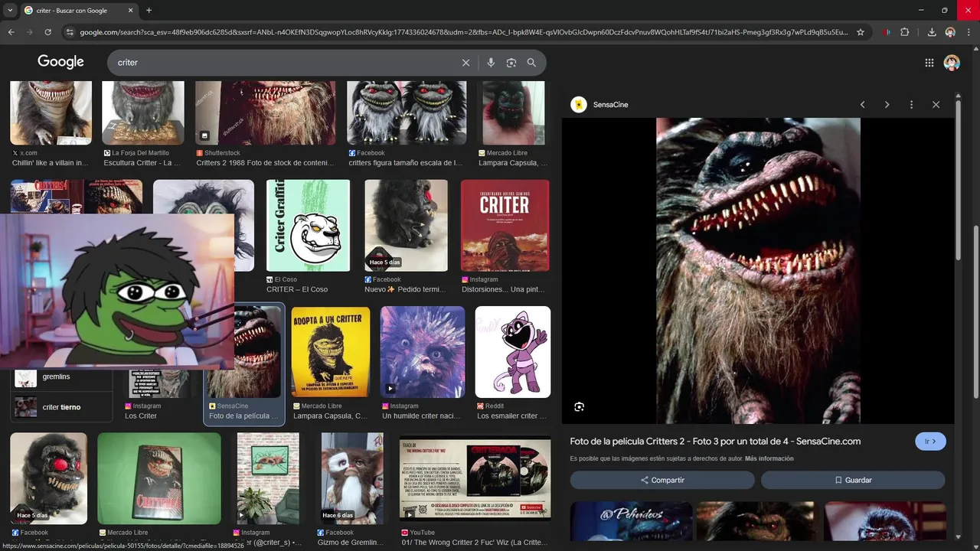Open the 'Escultura Critter' La Forja image
980x551 pixels.
click(143, 112)
